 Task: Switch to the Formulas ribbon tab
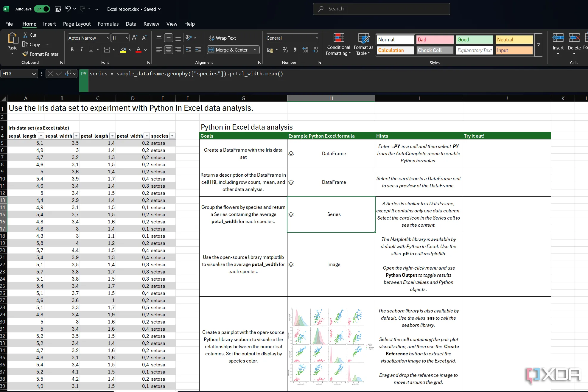pos(108,24)
